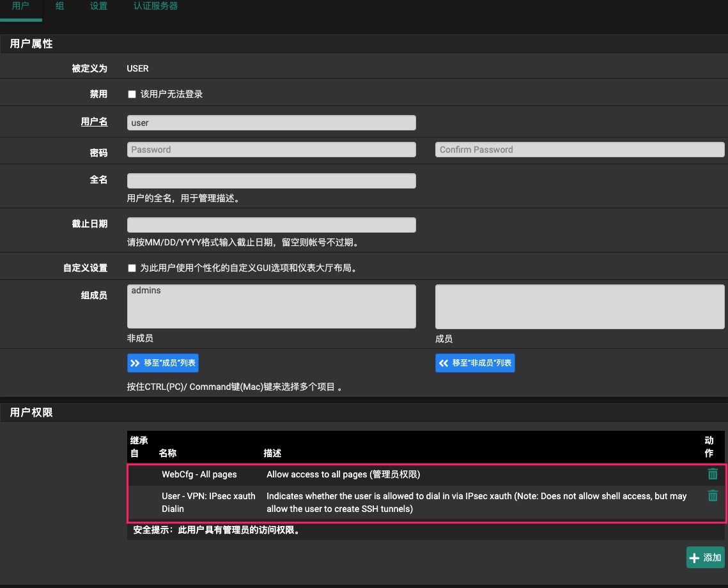Image resolution: width=728 pixels, height=588 pixels.
Task: Click the empty 成员 list box
Action: tap(579, 307)
